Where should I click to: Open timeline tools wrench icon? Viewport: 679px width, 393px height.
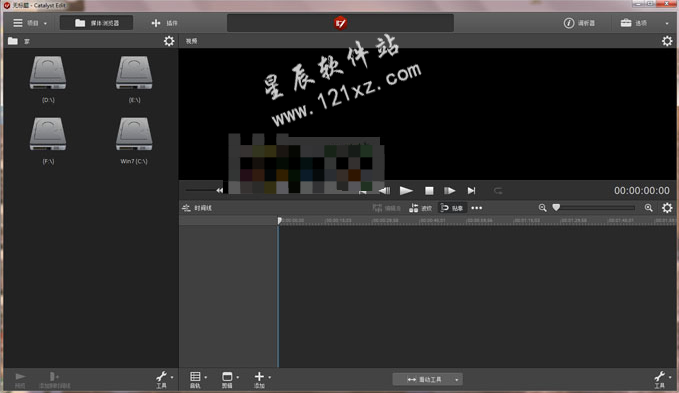[x=660, y=379]
